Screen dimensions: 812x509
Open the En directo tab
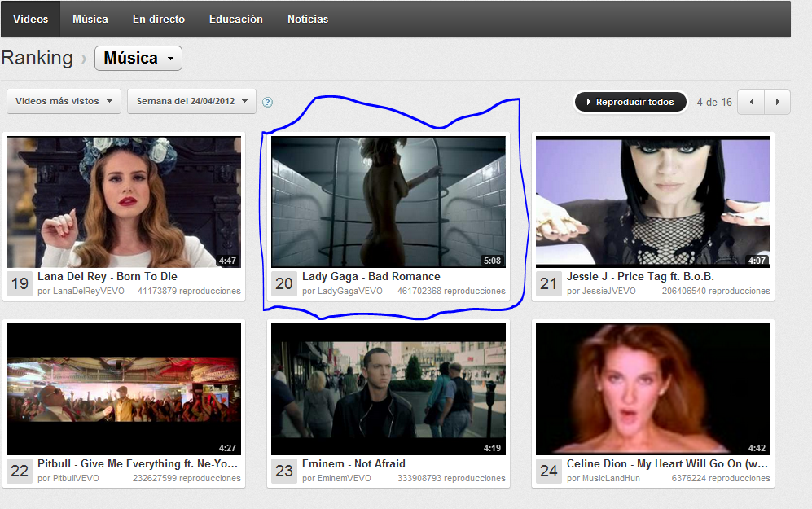158,19
